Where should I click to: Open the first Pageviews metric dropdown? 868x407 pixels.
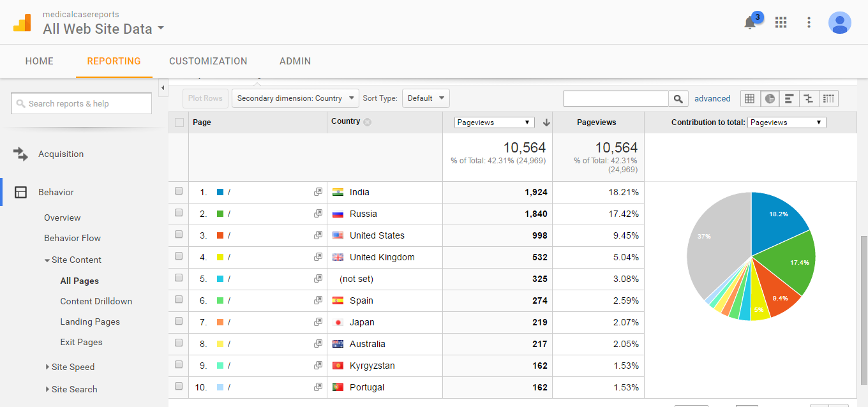tap(494, 122)
